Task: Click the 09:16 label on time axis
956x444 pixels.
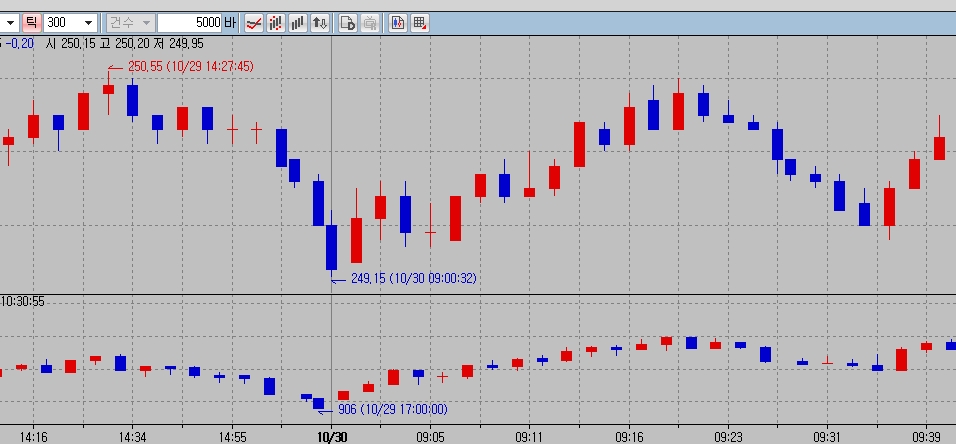Action: (629, 437)
